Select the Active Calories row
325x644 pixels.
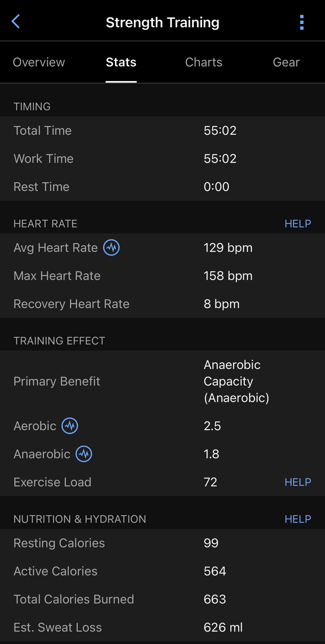(162, 571)
